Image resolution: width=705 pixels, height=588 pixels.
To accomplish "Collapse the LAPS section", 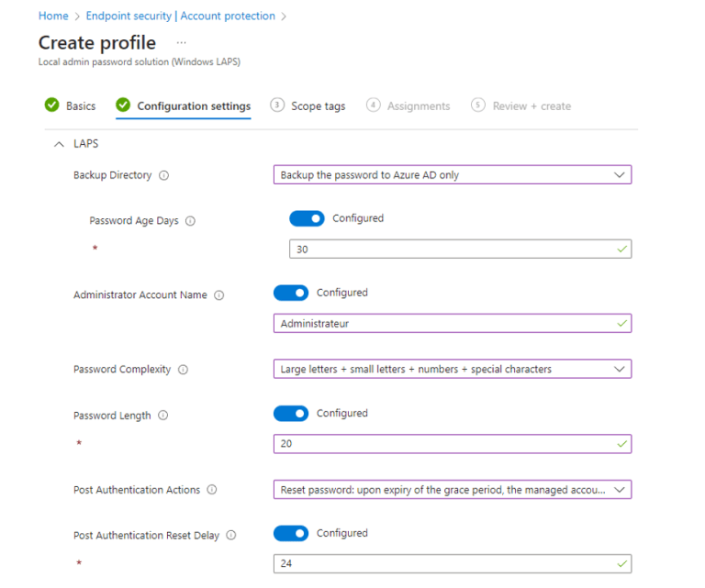I will (x=59, y=144).
